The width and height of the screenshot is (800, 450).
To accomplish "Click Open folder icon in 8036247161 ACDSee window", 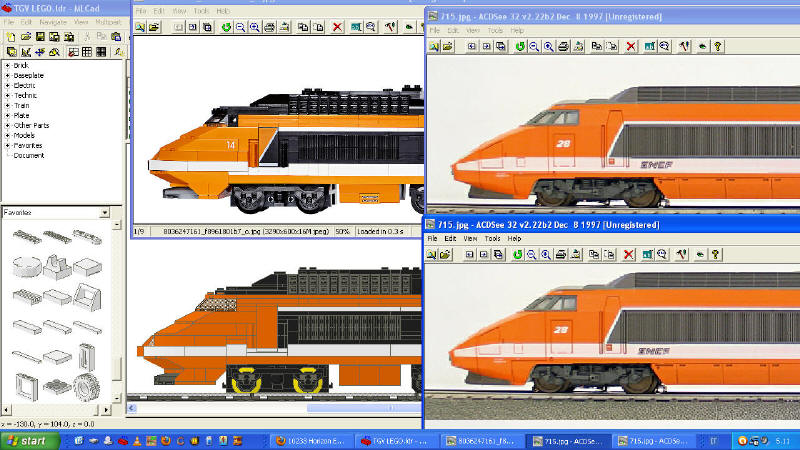I will pos(154,27).
